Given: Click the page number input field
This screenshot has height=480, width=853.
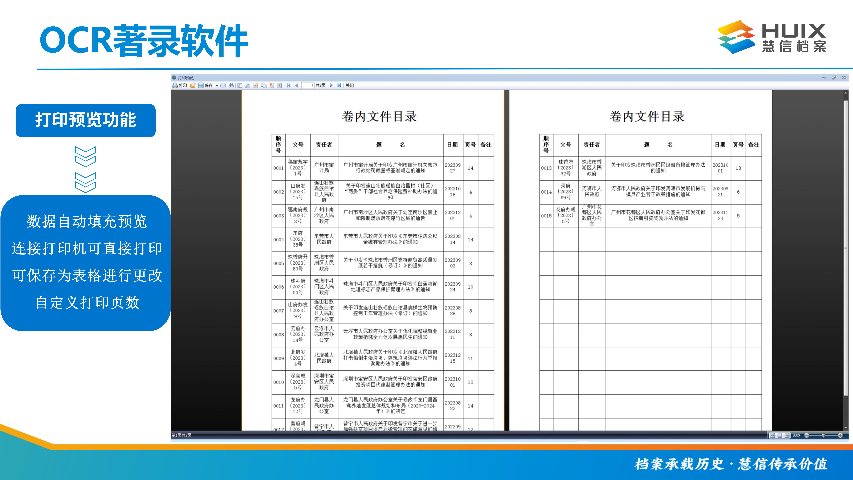Looking at the screenshot, I should coord(308,85).
